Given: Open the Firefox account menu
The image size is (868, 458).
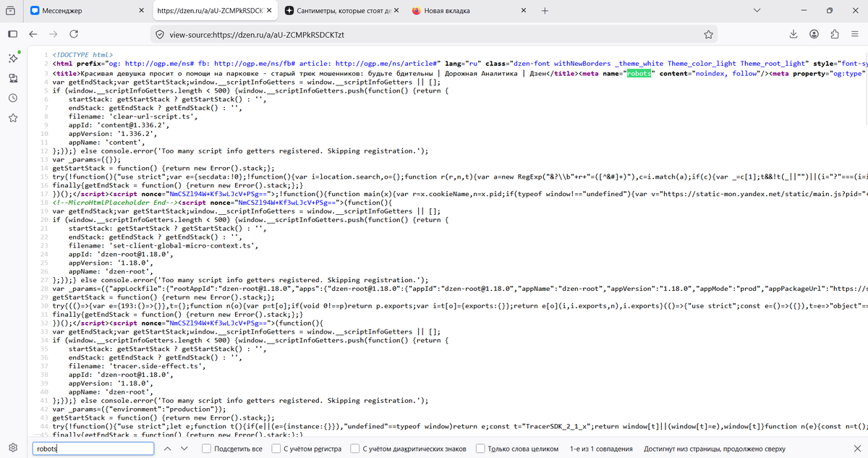Looking at the screenshot, I should pos(814,34).
